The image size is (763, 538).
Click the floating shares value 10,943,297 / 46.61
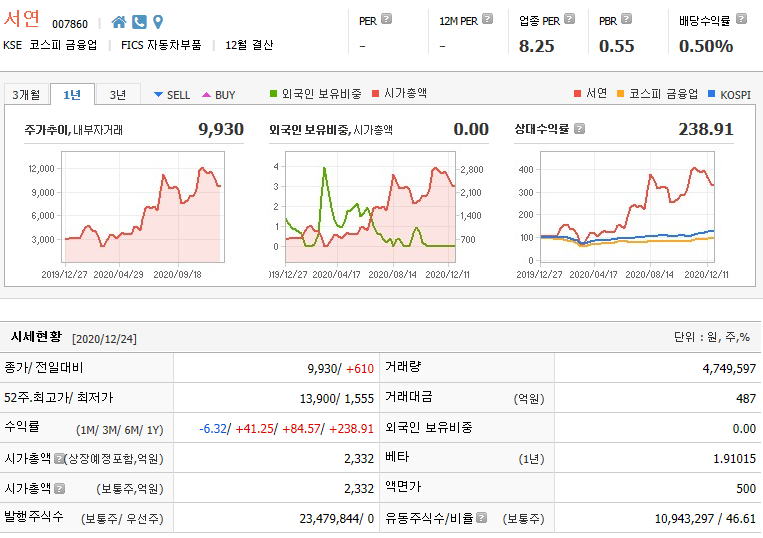pyautogui.click(x=705, y=519)
